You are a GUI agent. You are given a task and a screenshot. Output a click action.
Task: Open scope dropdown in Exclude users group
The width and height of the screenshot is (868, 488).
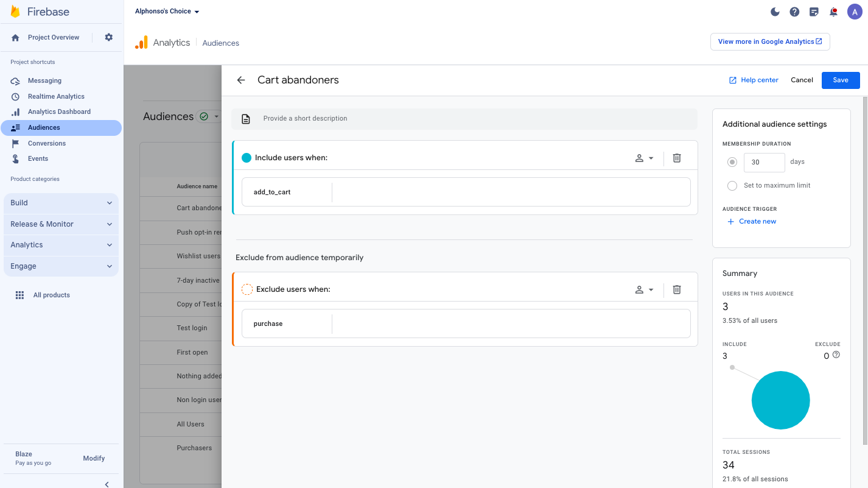644,289
